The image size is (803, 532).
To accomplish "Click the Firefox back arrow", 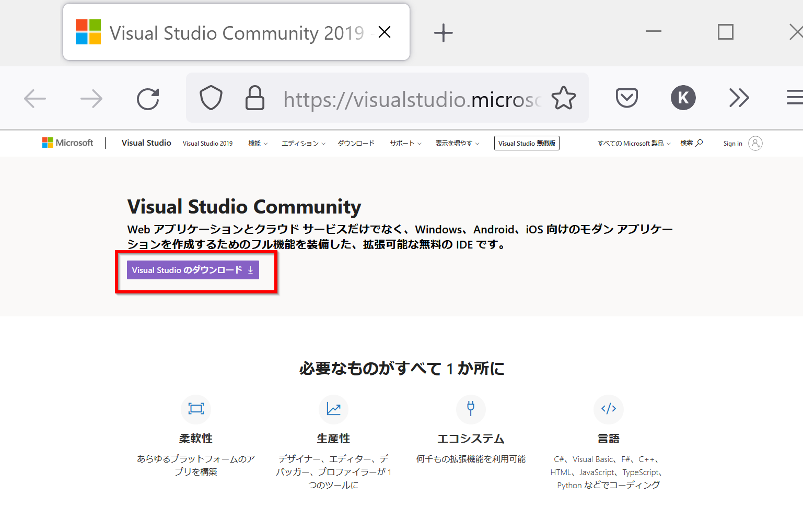I will [x=35, y=98].
